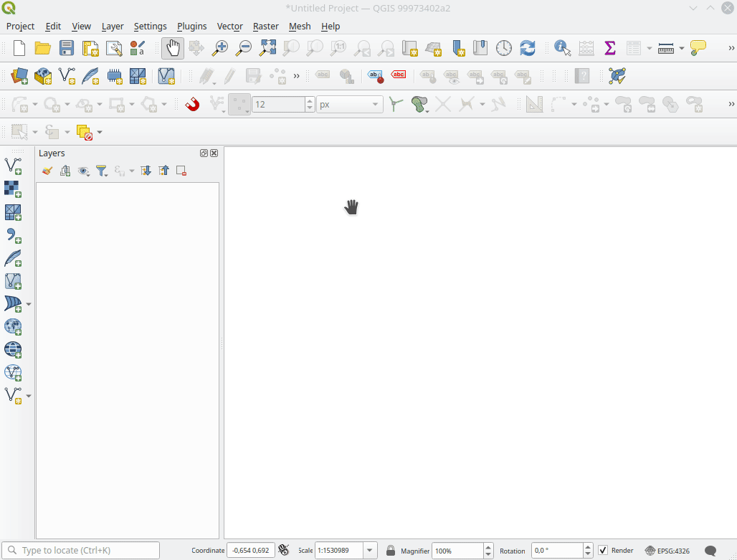Select the Identify Features tool
This screenshot has width=737, height=560.
pos(563,48)
